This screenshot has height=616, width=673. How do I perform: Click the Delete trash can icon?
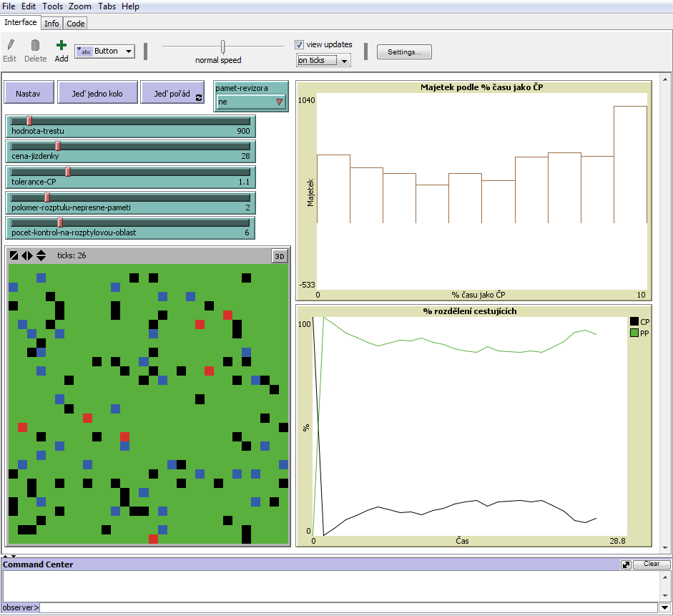[x=35, y=46]
